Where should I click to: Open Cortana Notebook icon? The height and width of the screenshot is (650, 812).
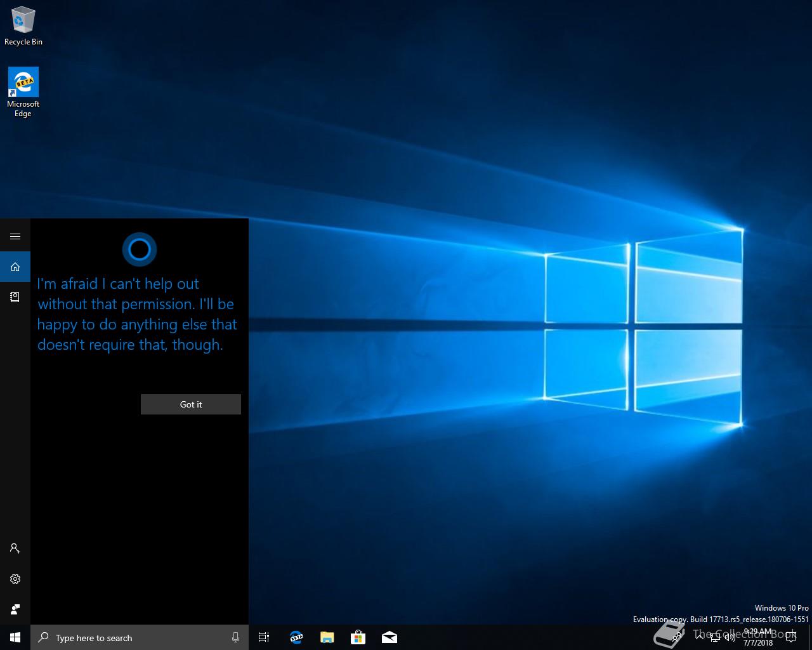15,297
